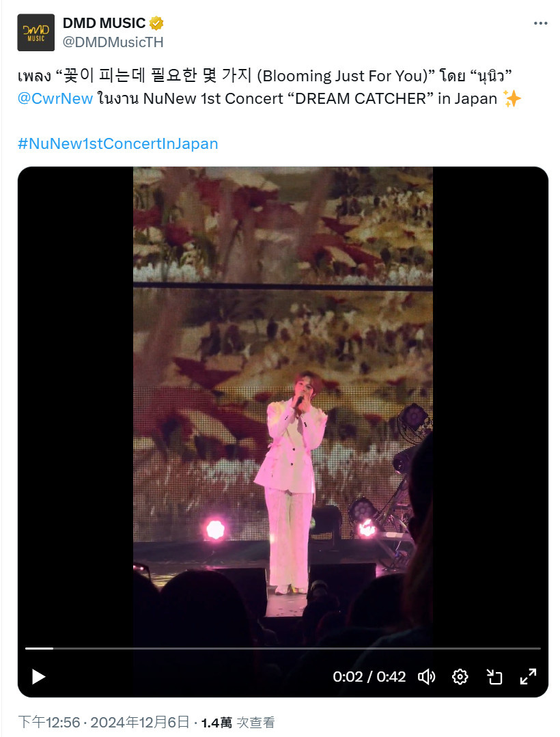Click the 0:02 / 0:42 time display
Screen dimensions: 560x737
pyautogui.click(x=369, y=677)
